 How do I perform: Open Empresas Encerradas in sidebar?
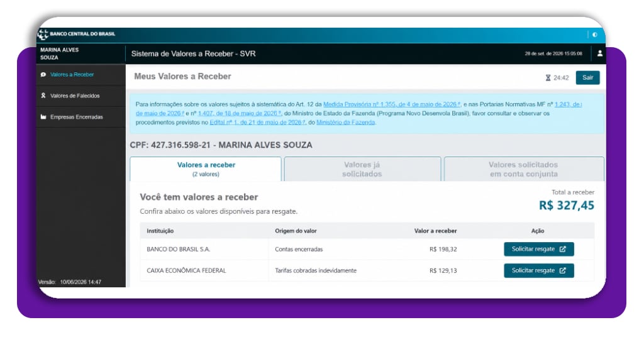(76, 117)
